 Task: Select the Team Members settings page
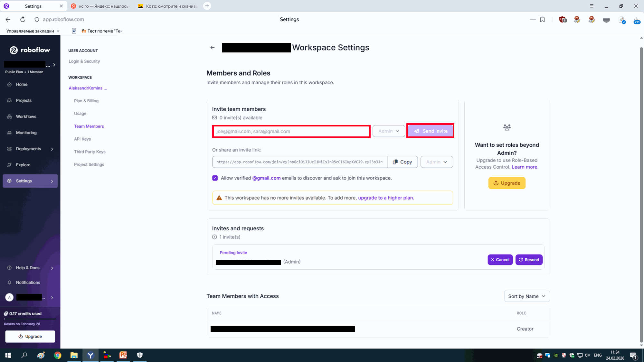pos(89,126)
